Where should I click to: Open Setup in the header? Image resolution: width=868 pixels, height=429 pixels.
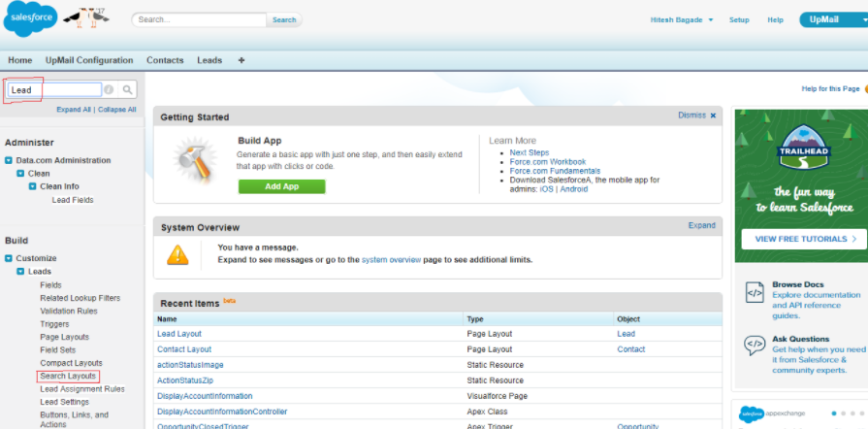tap(739, 20)
